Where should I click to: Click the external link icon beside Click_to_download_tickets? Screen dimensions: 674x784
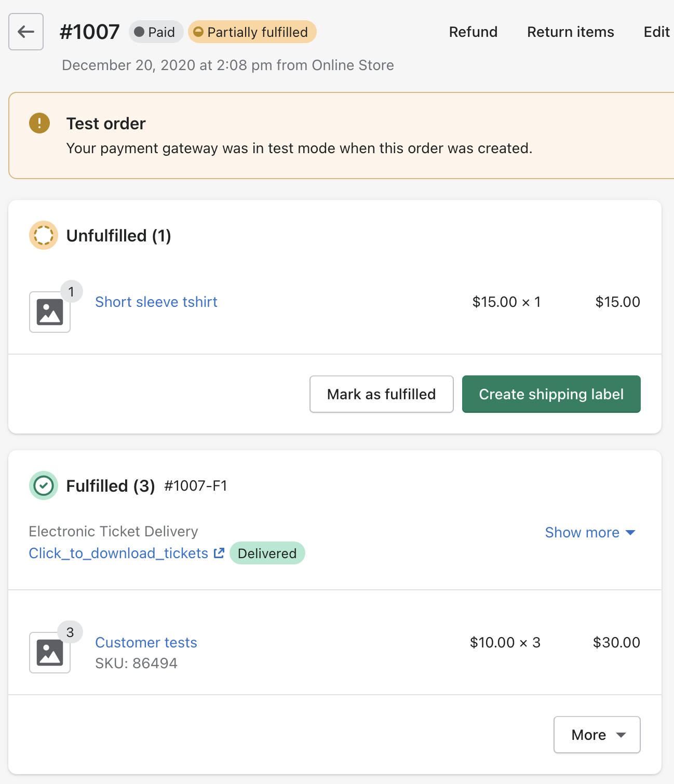(219, 553)
